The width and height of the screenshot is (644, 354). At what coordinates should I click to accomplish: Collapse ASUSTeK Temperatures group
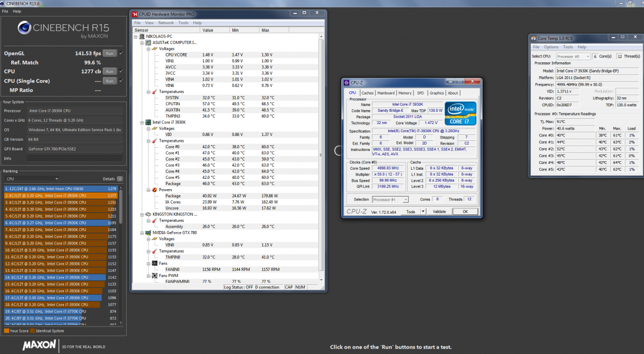149,91
